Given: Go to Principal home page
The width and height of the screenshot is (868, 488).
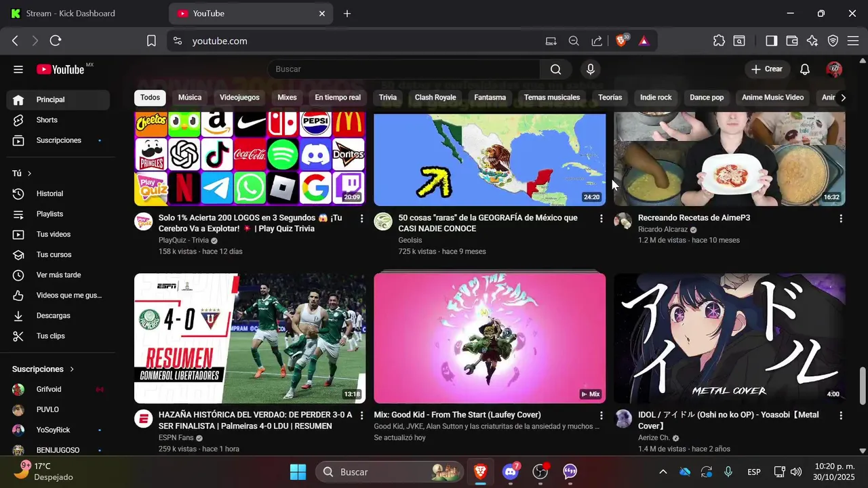Looking at the screenshot, I should coord(58,100).
